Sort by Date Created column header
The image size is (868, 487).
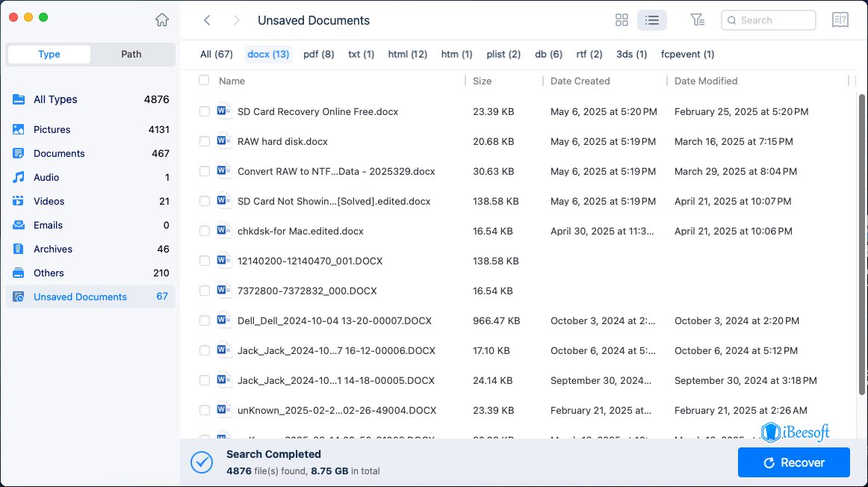580,81
